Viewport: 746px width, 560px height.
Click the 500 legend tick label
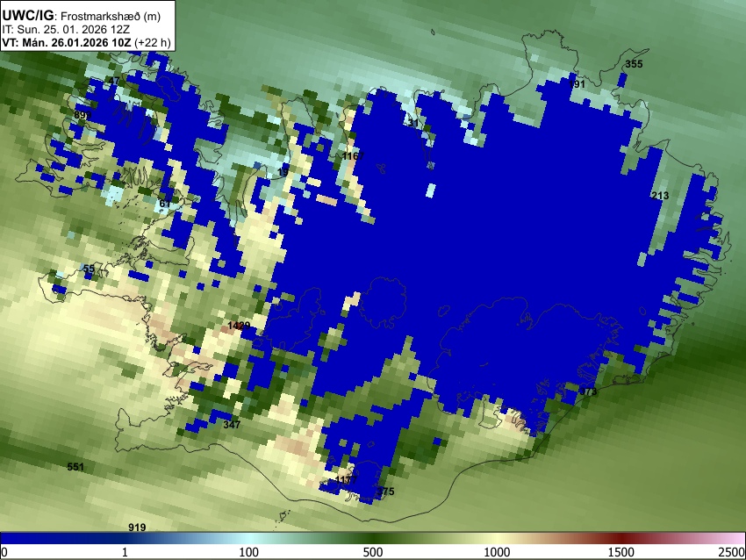click(373, 552)
